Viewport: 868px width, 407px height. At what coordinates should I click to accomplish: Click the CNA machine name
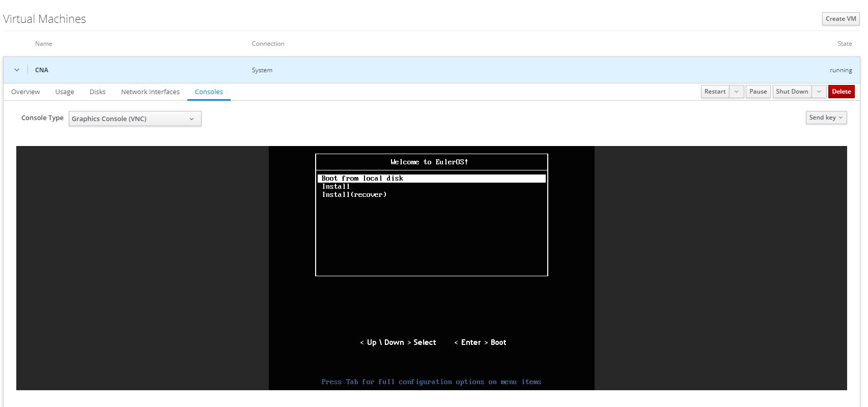42,70
